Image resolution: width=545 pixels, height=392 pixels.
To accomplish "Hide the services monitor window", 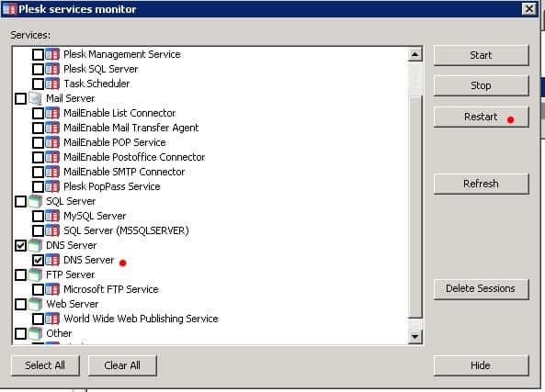I will [481, 365].
